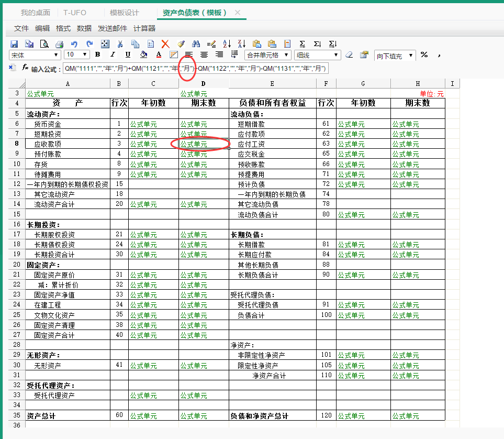The height and width of the screenshot is (439, 504).
Task: Align cell text to the left
Action: (189, 54)
